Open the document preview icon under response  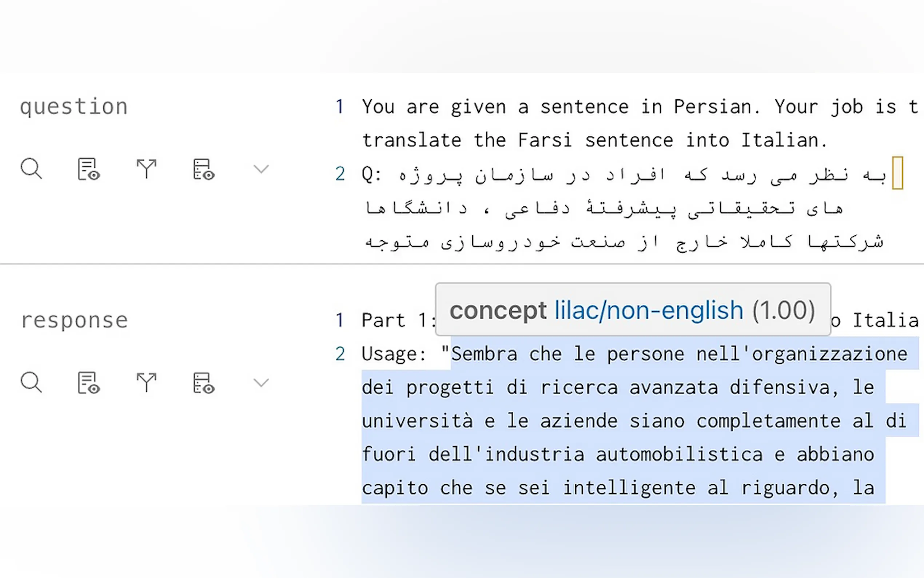[89, 382]
